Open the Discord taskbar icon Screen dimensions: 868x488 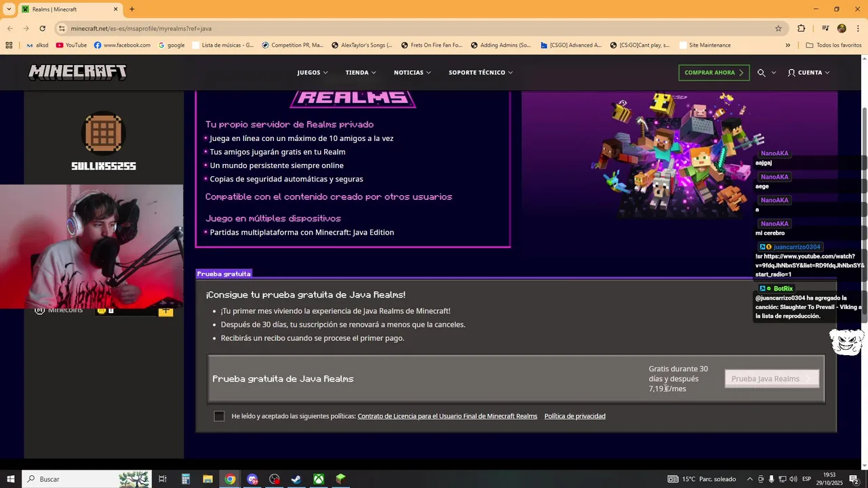[252, 479]
